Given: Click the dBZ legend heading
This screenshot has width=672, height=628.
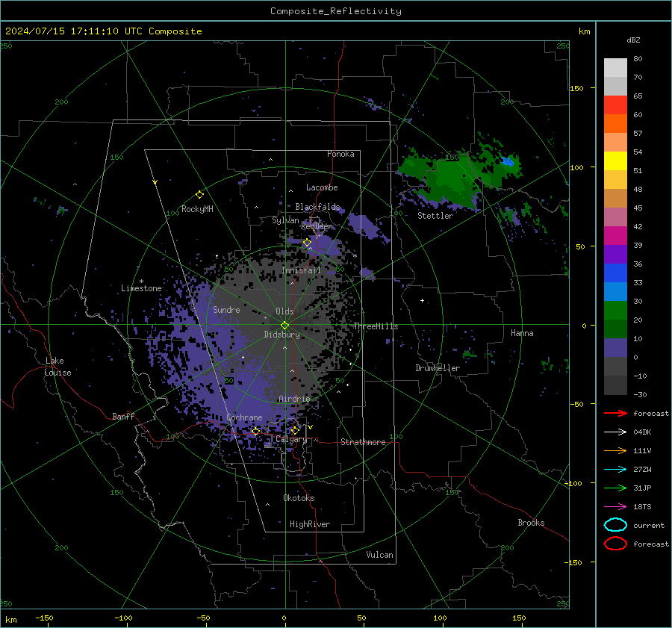Looking at the screenshot, I should coord(633,40).
